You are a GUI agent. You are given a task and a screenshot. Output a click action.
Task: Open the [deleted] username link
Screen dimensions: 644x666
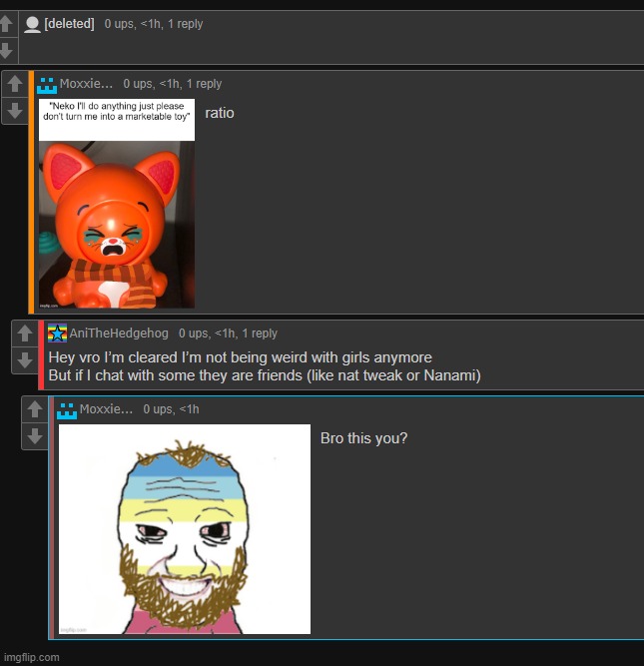click(69, 24)
